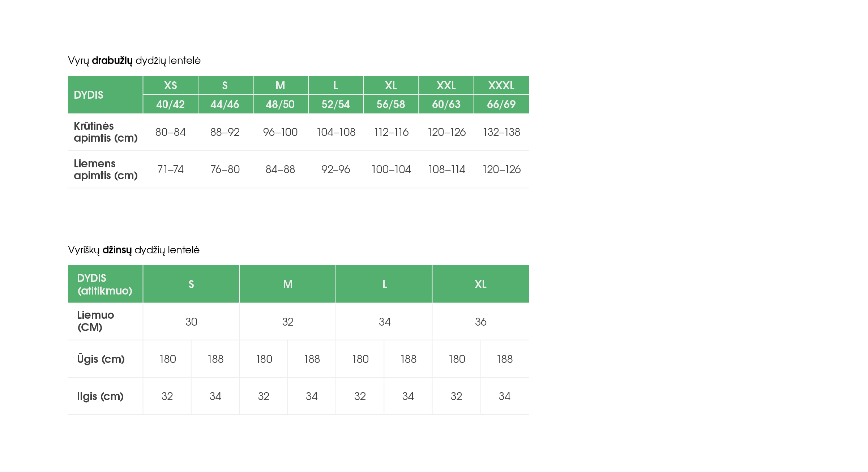Select jeans size M header
The image size is (868, 472).
pyautogui.click(x=288, y=284)
